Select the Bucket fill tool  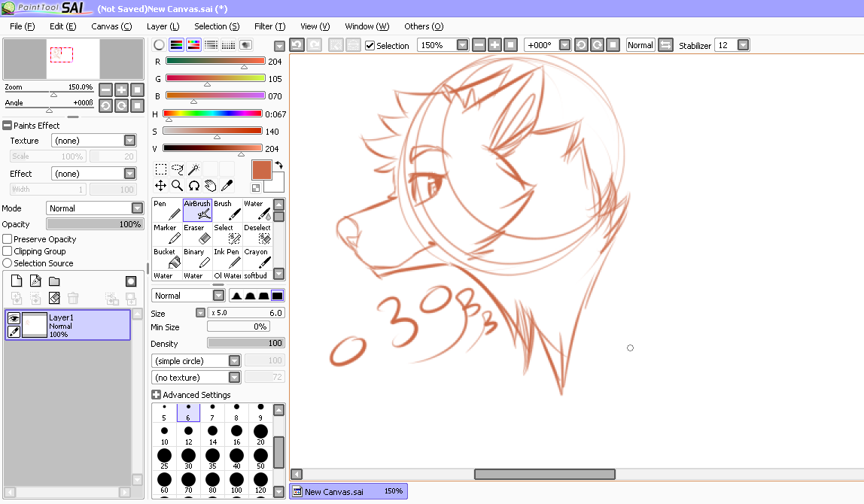167,259
